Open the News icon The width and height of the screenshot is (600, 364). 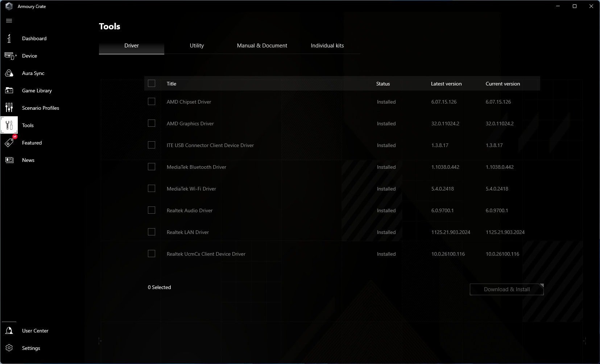pos(9,160)
